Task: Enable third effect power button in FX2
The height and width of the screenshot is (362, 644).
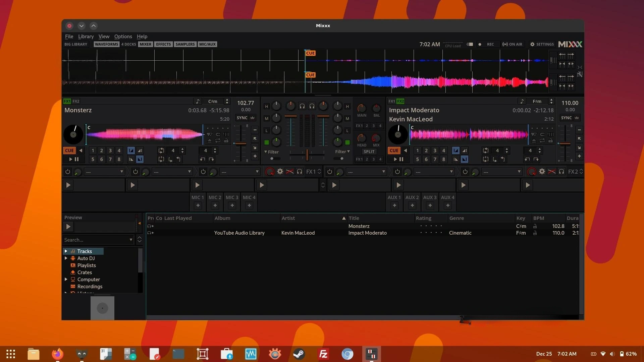Action: pyautogui.click(x=465, y=172)
